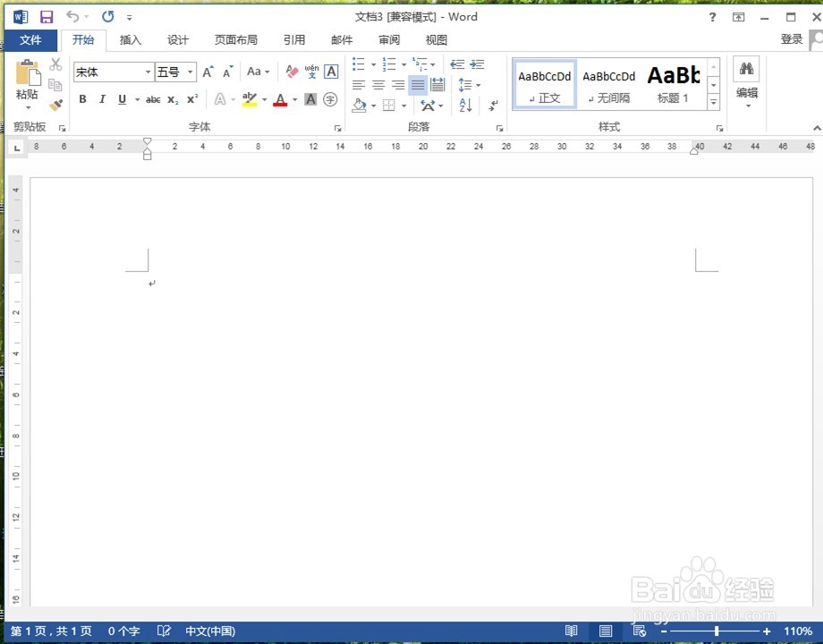Image resolution: width=823 pixels, height=644 pixels.
Task: Open the 文件 menu
Action: 31,39
